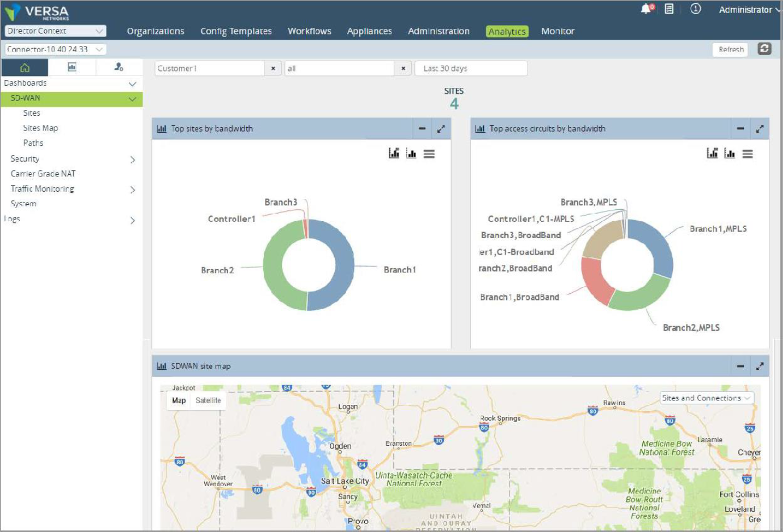
Task: Collapse the SD-WAN menu group
Action: pos(132,99)
